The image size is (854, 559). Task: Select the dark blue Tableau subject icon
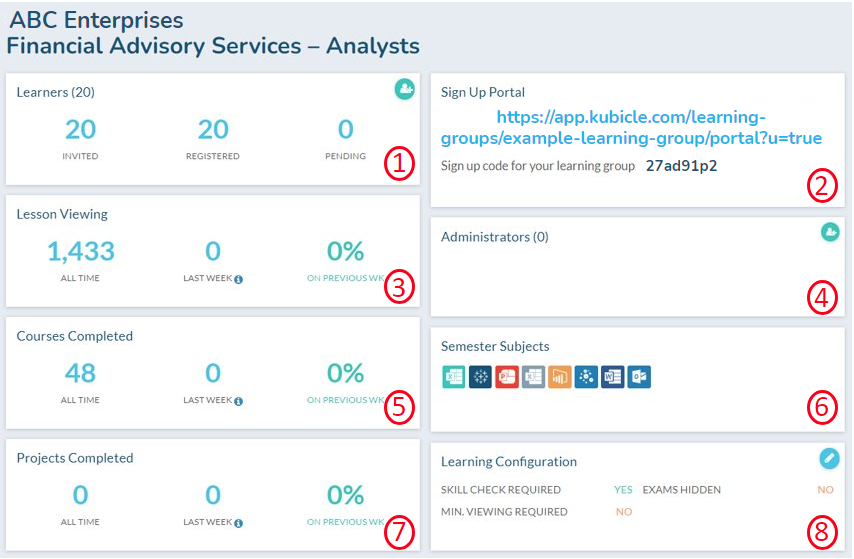[x=480, y=377]
